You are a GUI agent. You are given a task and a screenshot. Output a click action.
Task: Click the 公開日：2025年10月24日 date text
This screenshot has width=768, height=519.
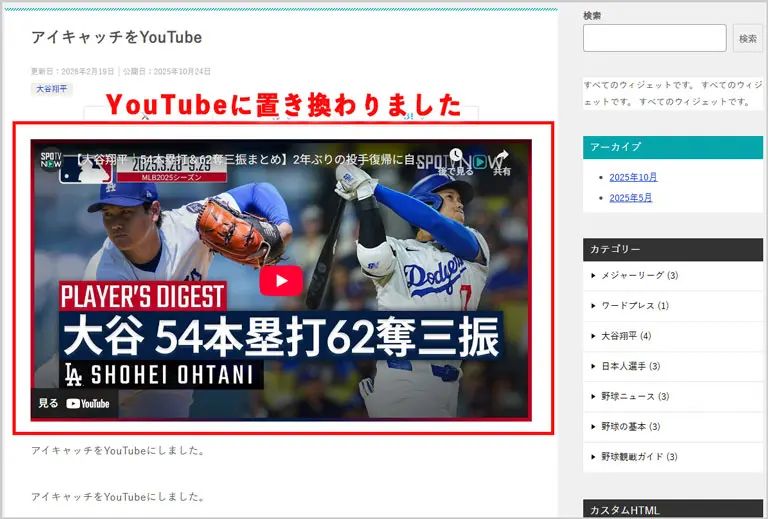[x=167, y=71]
